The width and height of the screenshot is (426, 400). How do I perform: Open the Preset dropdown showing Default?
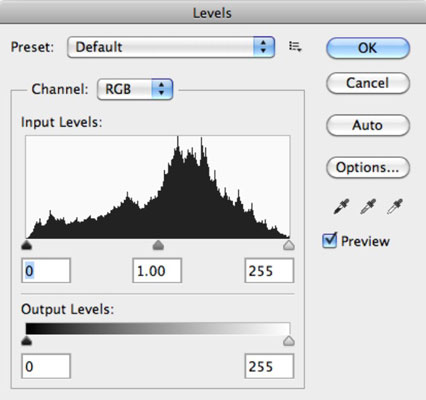tap(171, 47)
